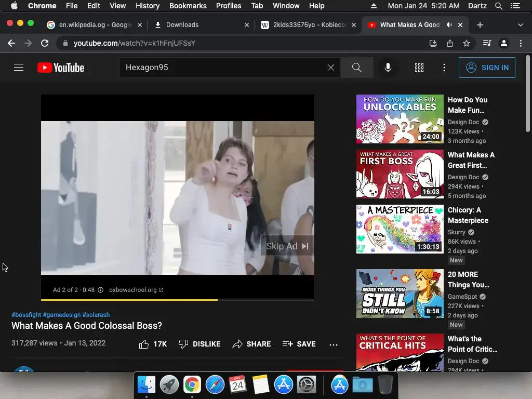Click the Chrome address bar URL
The width and height of the screenshot is (532, 399).
pos(135,43)
